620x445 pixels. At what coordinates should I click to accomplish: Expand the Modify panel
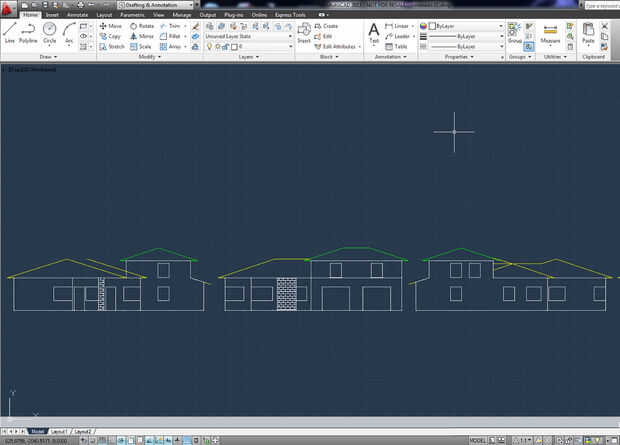(x=150, y=57)
